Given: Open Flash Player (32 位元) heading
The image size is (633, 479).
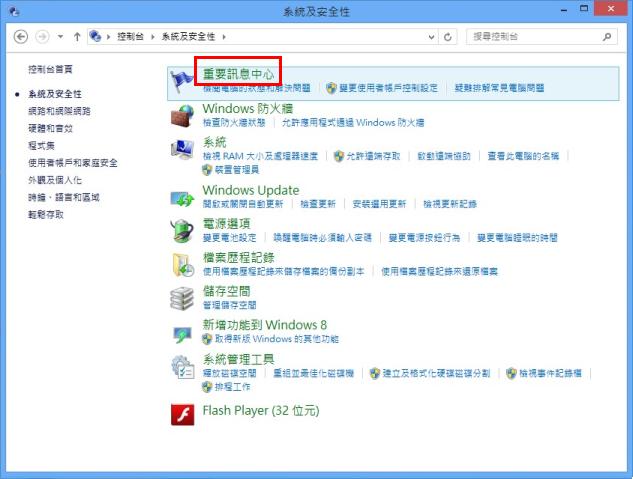Looking at the screenshot, I should pos(261,411).
